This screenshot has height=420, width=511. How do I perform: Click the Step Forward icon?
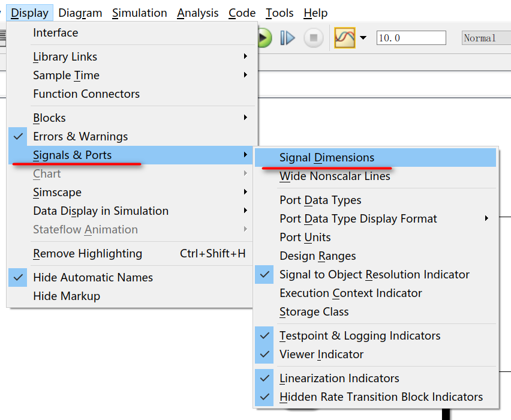288,38
